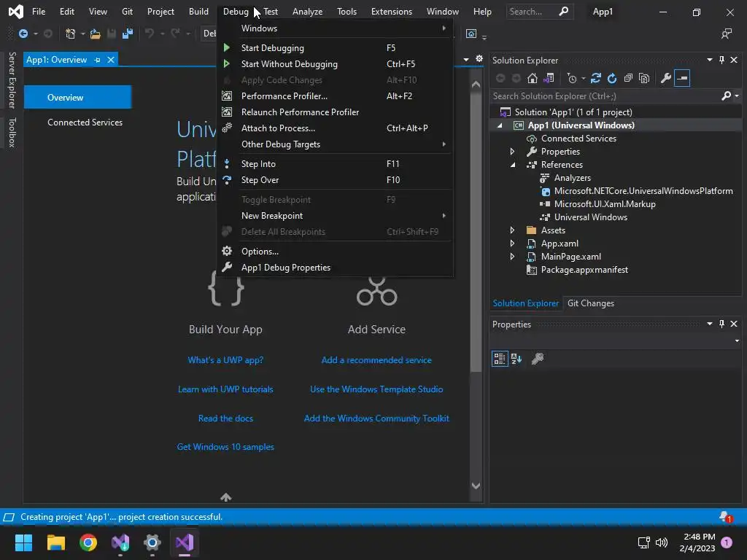Click the Search Solution Explorer input field

606,96
